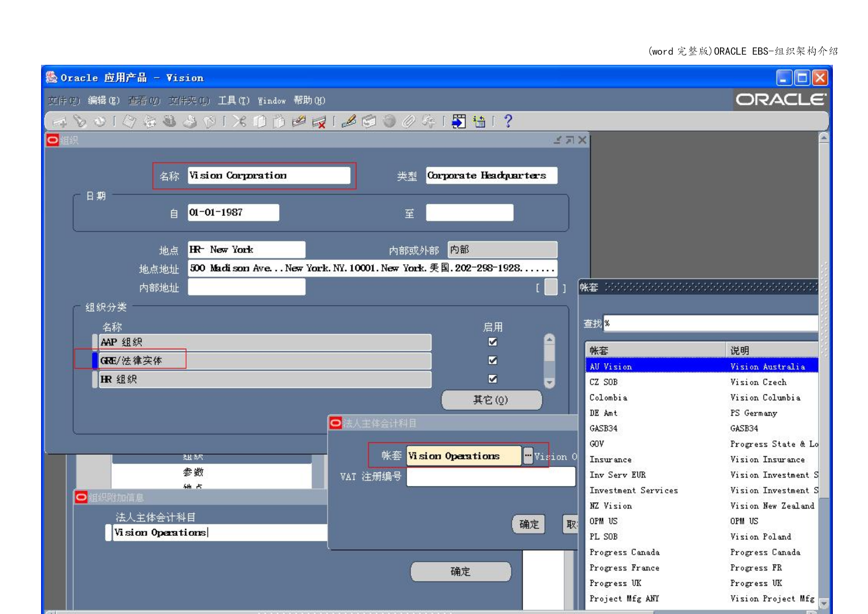Click the Paste clipboard icon
The width and height of the screenshot is (868, 614).
(x=279, y=121)
